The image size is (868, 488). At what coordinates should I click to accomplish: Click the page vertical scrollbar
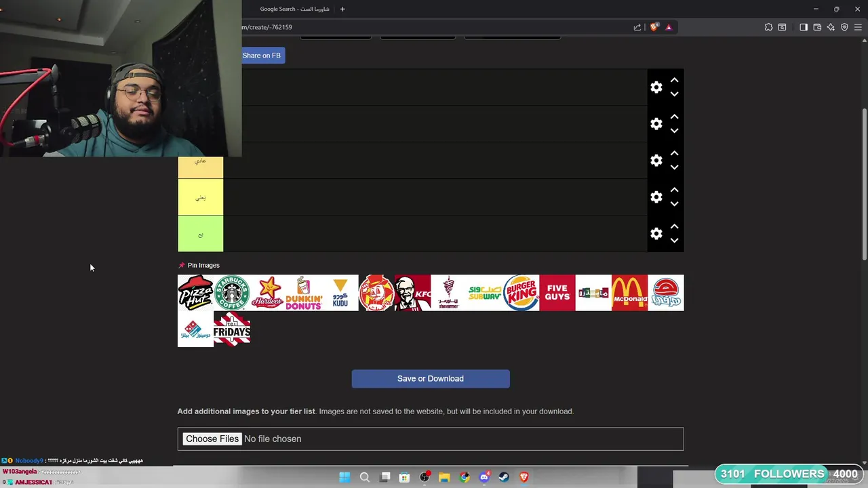pos(864,183)
